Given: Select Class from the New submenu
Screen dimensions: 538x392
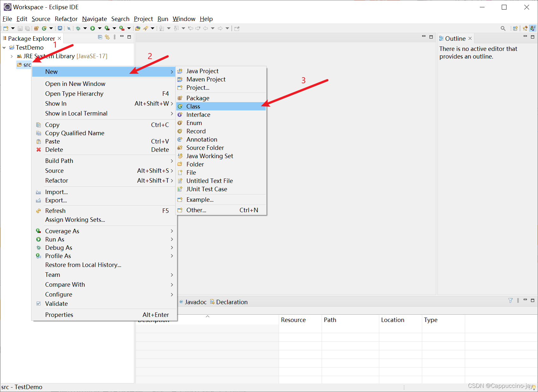Looking at the screenshot, I should point(221,106).
